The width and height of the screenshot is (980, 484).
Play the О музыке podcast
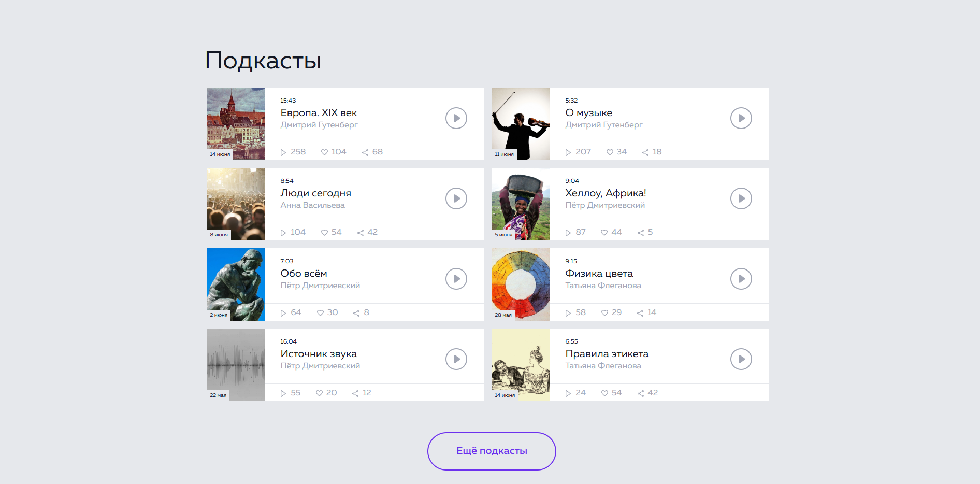point(741,118)
